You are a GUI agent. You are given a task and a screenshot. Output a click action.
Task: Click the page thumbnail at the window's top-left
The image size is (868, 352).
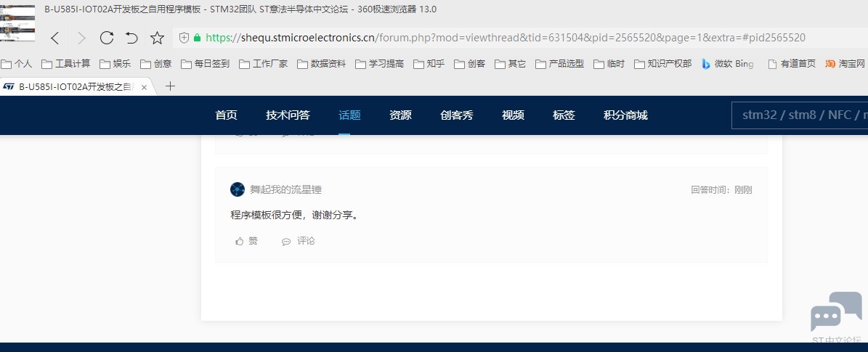pyautogui.click(x=17, y=22)
